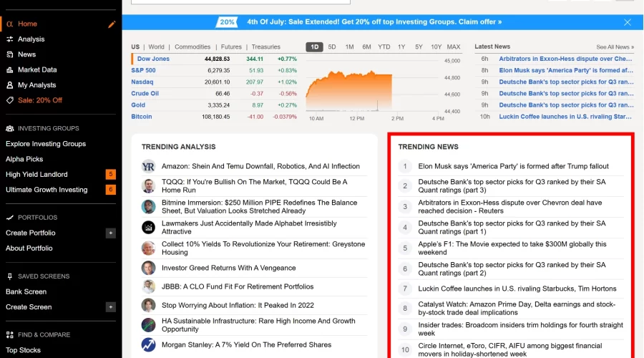Click the Portfolios trend-line icon
This screenshot has height=358, width=644.
10,218
